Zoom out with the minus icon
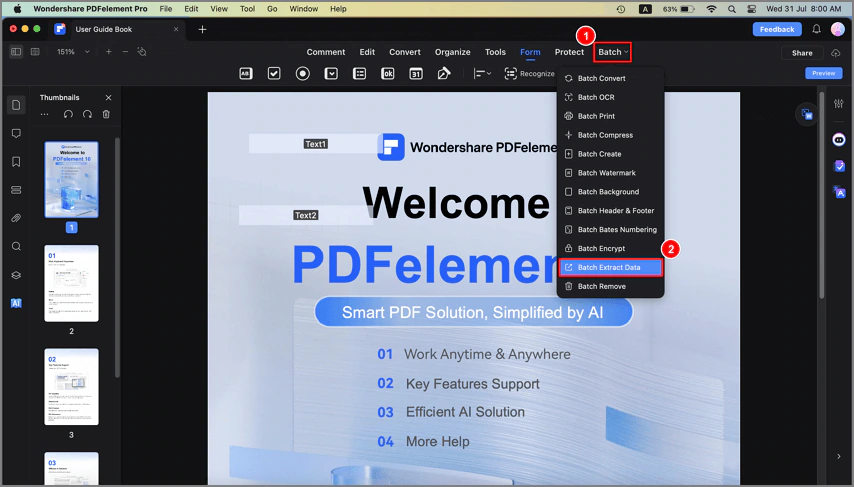This screenshot has width=854, height=487. point(125,52)
